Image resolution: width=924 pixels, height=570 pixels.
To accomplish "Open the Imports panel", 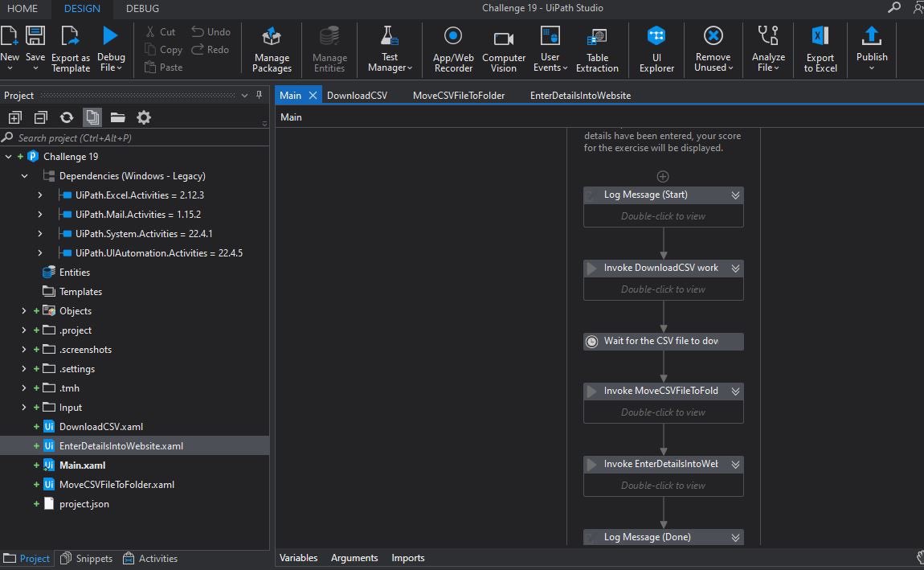I will click(x=408, y=558).
